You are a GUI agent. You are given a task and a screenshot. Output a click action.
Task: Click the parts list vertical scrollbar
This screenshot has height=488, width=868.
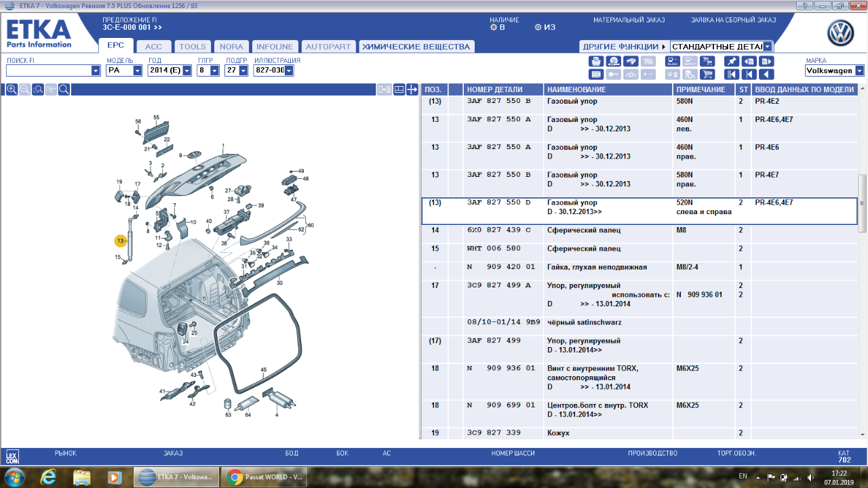862,203
